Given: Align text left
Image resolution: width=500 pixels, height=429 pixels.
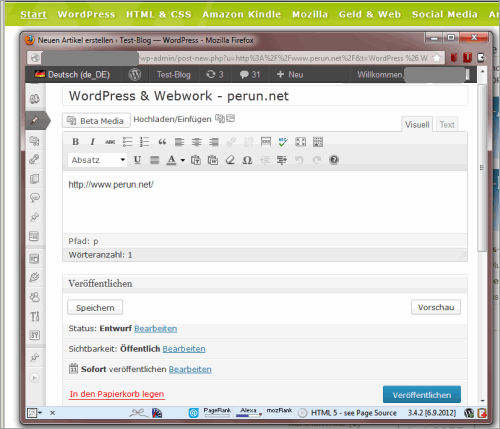Looking at the screenshot, I should pos(179,142).
